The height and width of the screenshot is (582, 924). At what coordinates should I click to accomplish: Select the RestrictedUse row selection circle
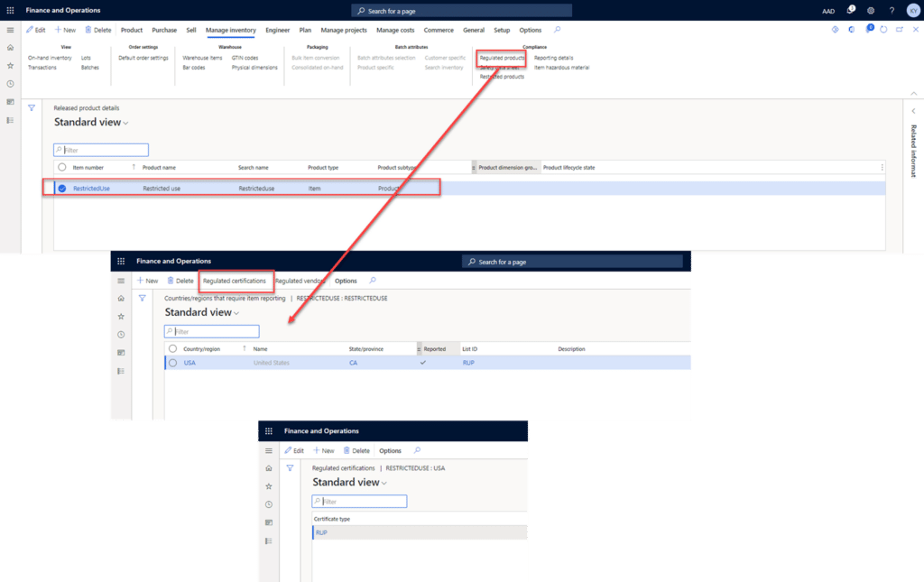(62, 188)
